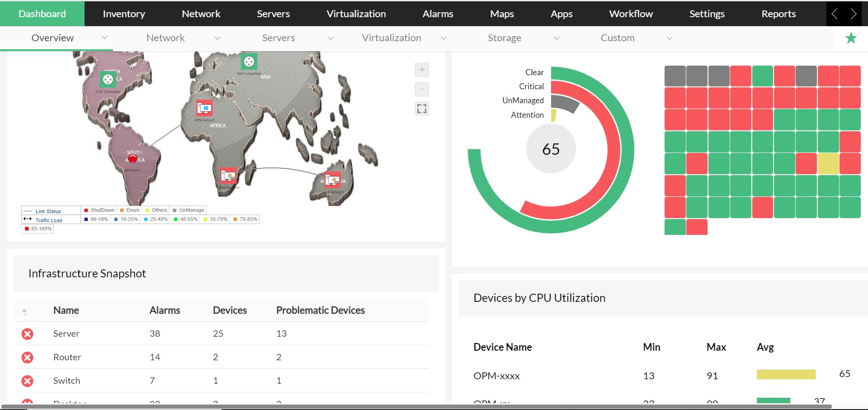The height and width of the screenshot is (410, 868).
Task: Expand the Overview dashboard dropdown arrow
Action: click(104, 38)
